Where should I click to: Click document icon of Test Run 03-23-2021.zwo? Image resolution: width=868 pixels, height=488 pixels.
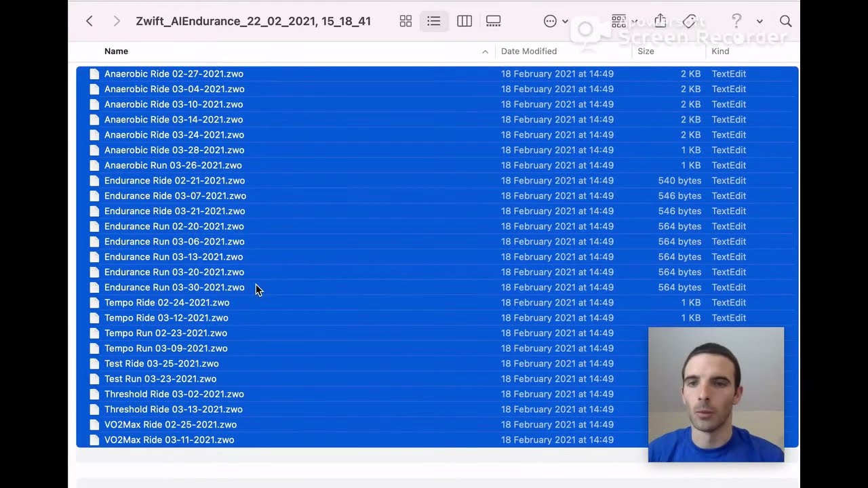click(94, 379)
